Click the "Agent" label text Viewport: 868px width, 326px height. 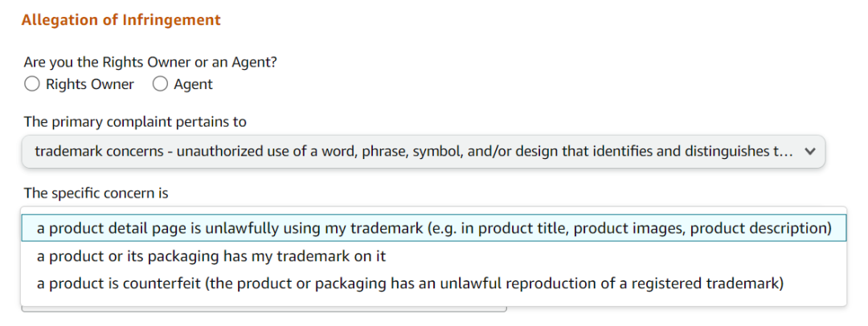pyautogui.click(x=193, y=84)
